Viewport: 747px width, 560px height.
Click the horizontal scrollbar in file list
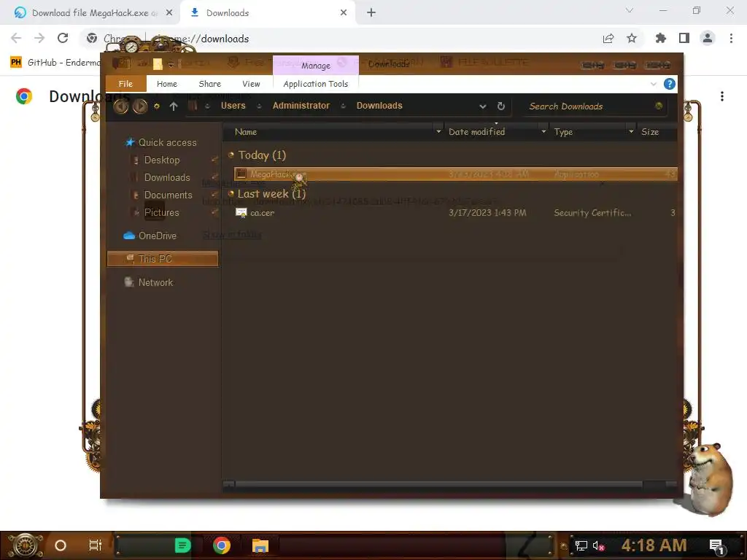pos(438,485)
